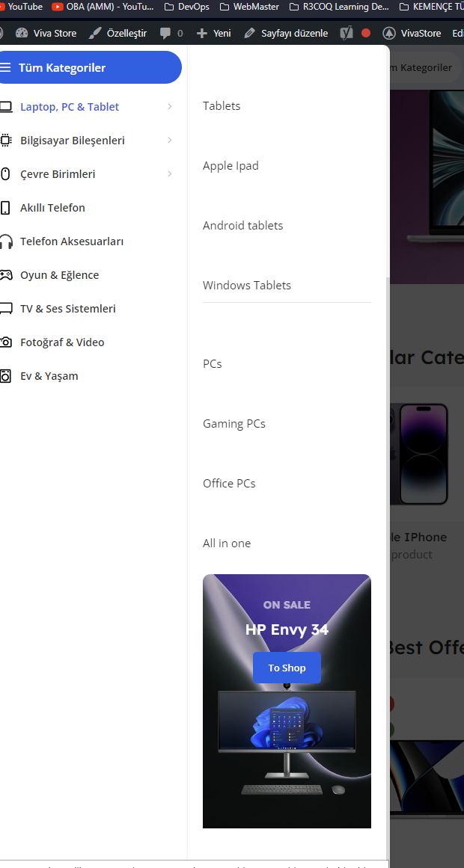The height and width of the screenshot is (868, 464).
Task: Open the Tüm Kategoriler blue menu button
Action: (89, 67)
